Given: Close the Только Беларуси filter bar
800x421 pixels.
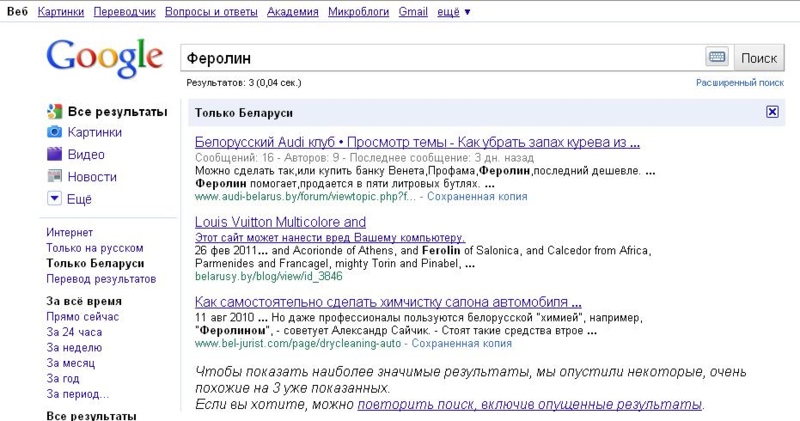Looking at the screenshot, I should coord(772,112).
